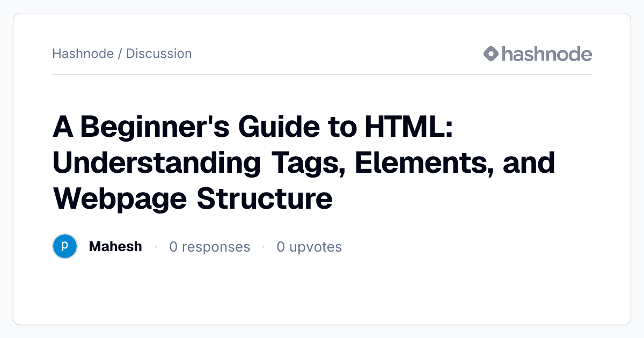Select author name Mahesh
Screen dimensions: 644x338
click(115, 247)
